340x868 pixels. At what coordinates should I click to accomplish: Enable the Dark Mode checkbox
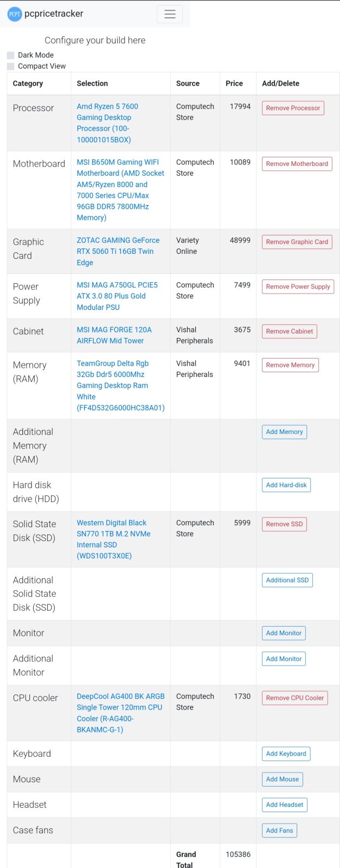(11, 55)
